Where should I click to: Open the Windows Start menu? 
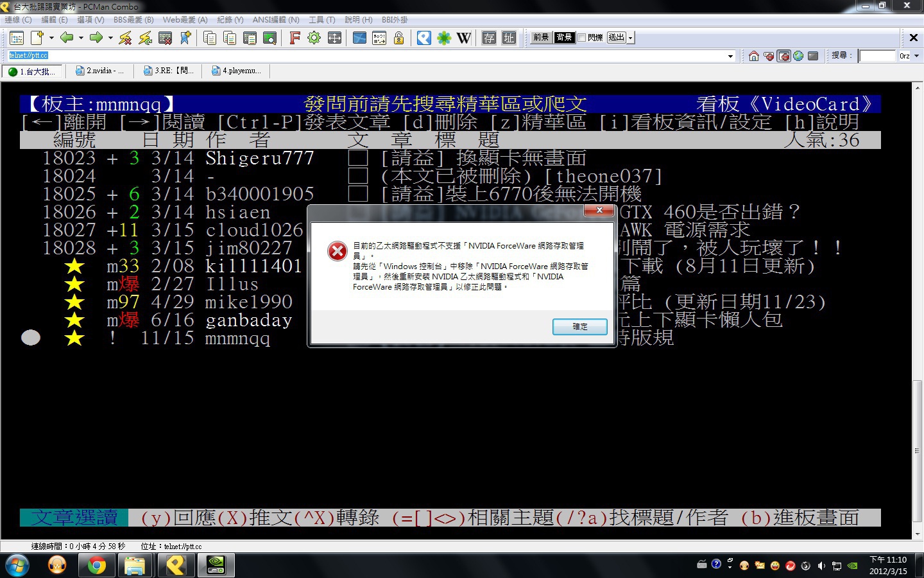coord(17,566)
